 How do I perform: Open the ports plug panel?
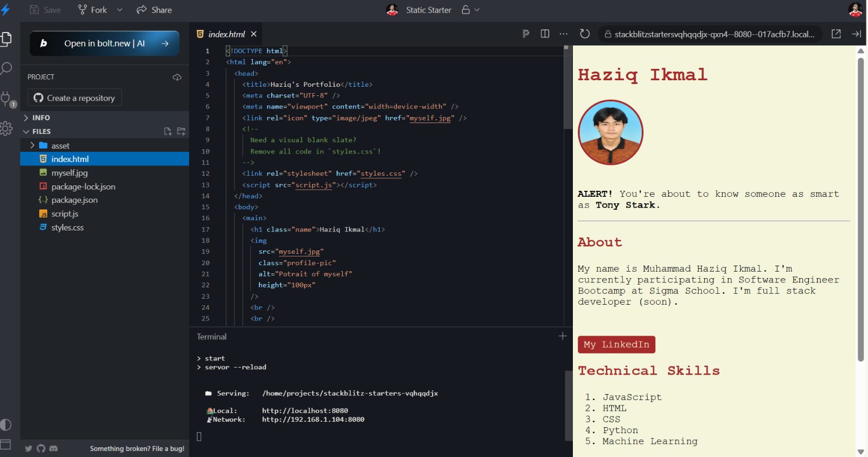click(7, 99)
